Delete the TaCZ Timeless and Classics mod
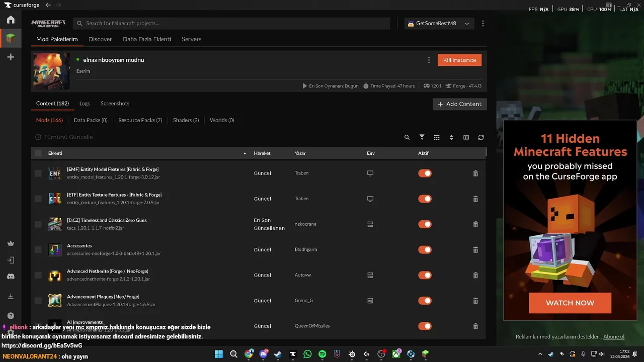The image size is (644, 362). [x=475, y=224]
